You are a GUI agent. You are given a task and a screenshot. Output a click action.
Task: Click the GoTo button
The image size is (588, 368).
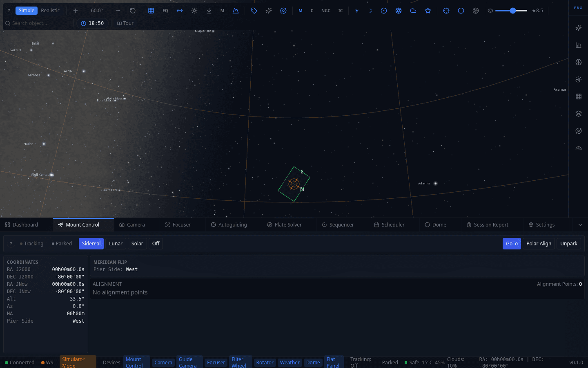tap(512, 244)
